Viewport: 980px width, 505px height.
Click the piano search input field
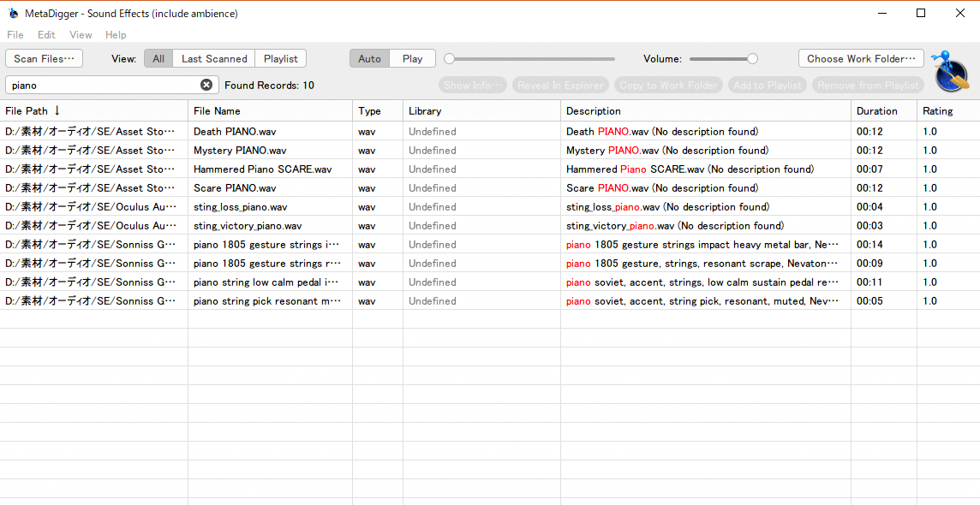click(x=103, y=85)
